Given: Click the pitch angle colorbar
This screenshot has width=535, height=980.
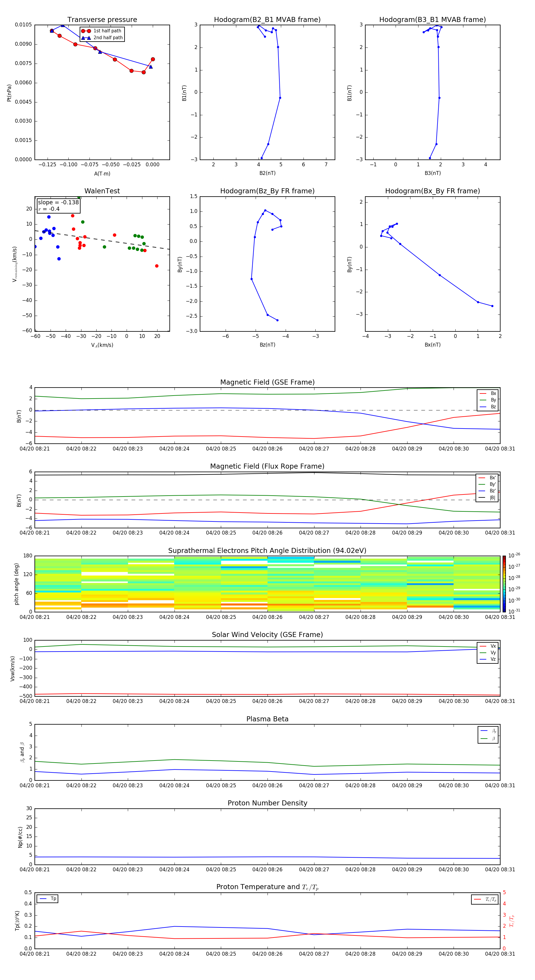Looking at the screenshot, I should coord(504,584).
